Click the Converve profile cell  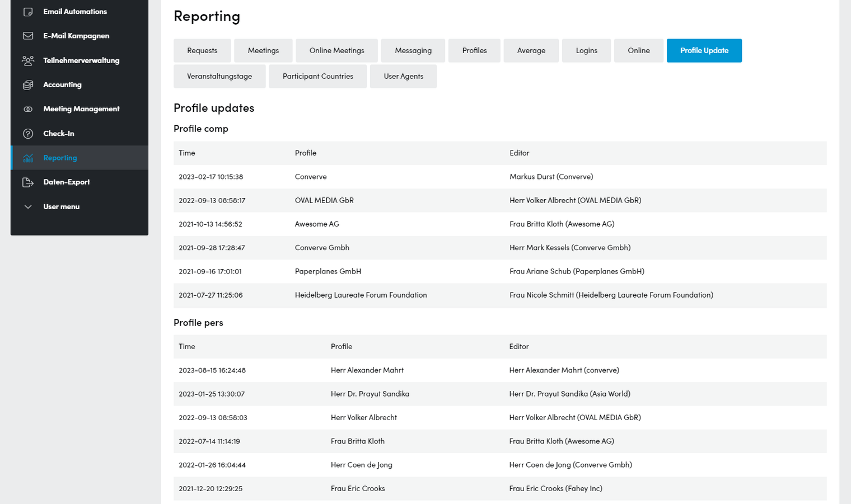(311, 177)
